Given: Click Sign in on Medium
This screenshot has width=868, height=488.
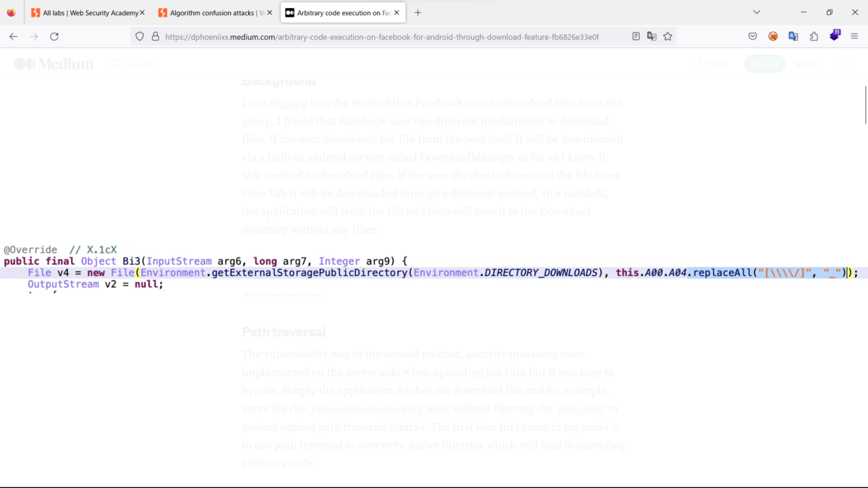Looking at the screenshot, I should (807, 64).
